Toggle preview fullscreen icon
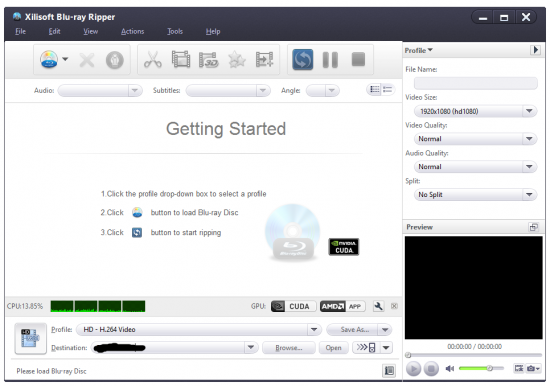 (x=518, y=368)
